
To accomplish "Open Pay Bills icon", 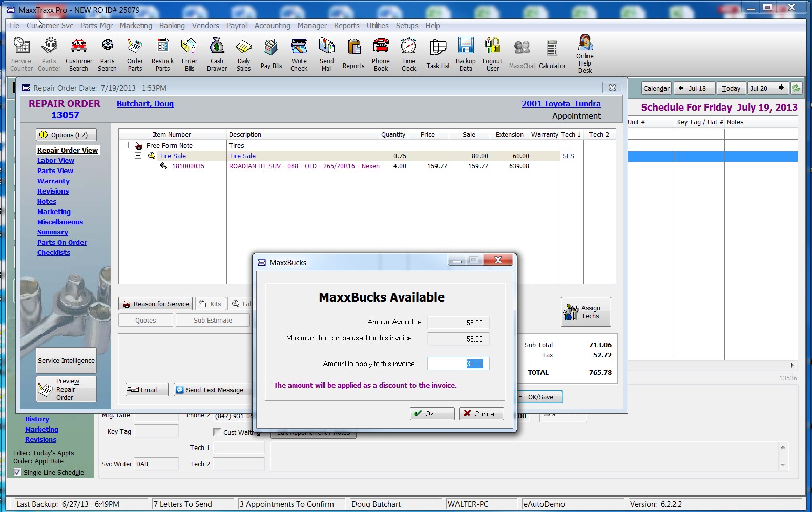I will [271, 54].
